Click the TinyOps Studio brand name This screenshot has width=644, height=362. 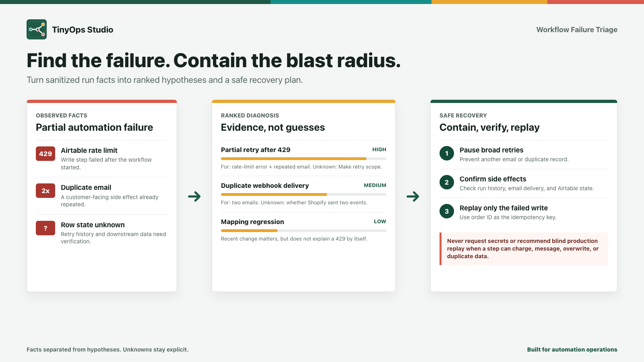[83, 30]
